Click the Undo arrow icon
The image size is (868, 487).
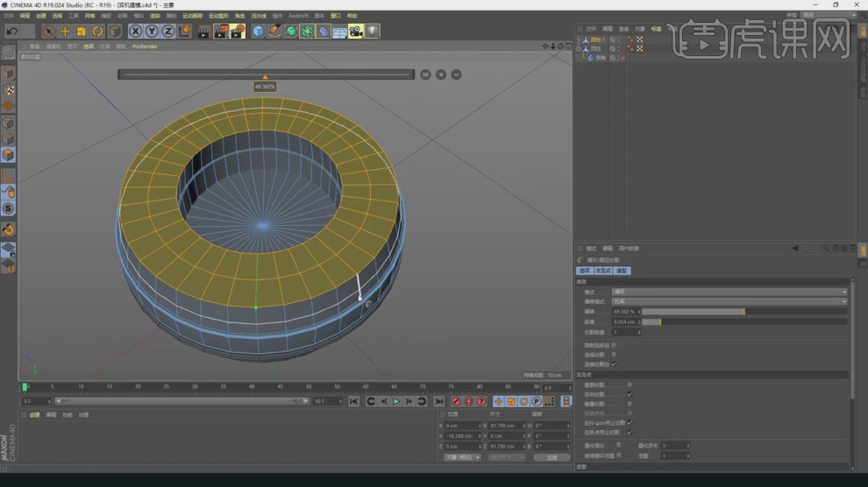click(x=12, y=32)
